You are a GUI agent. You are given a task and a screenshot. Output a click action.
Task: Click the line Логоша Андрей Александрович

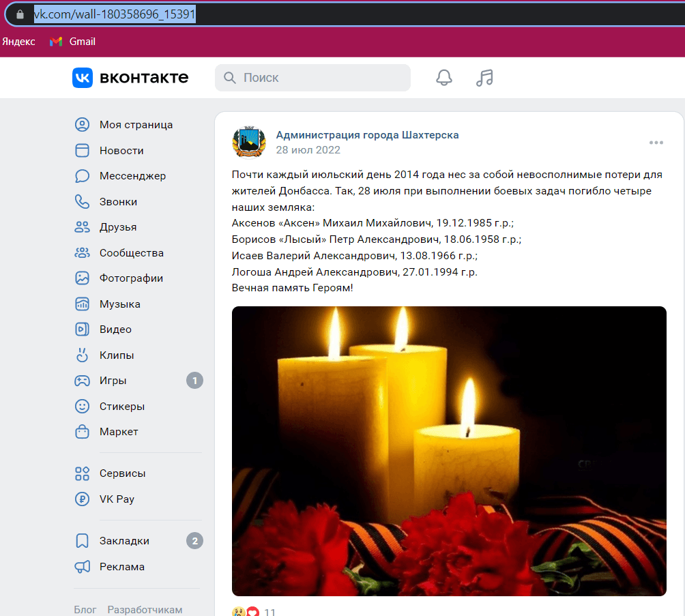tap(355, 272)
